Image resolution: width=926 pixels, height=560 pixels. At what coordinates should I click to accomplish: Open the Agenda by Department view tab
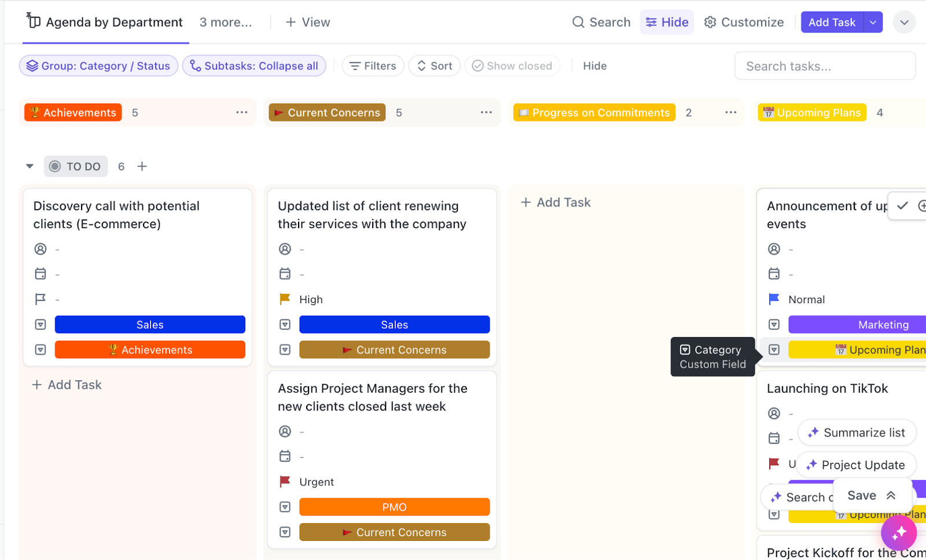pos(105,22)
